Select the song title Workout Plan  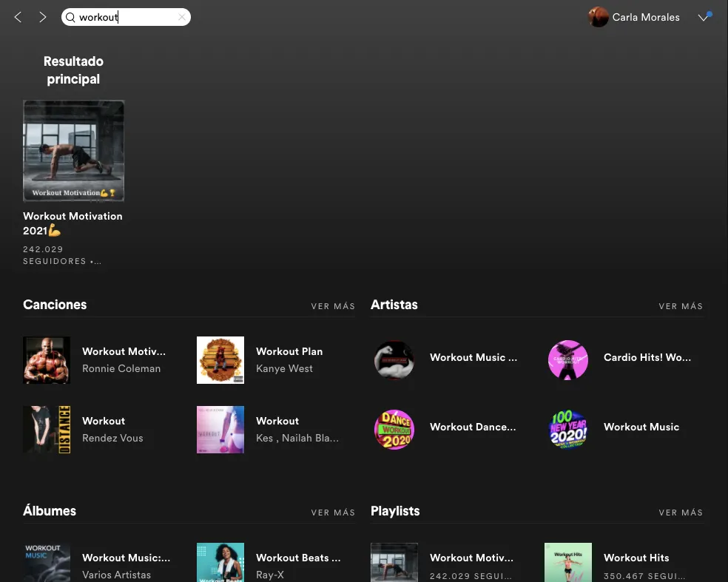pyautogui.click(x=289, y=351)
